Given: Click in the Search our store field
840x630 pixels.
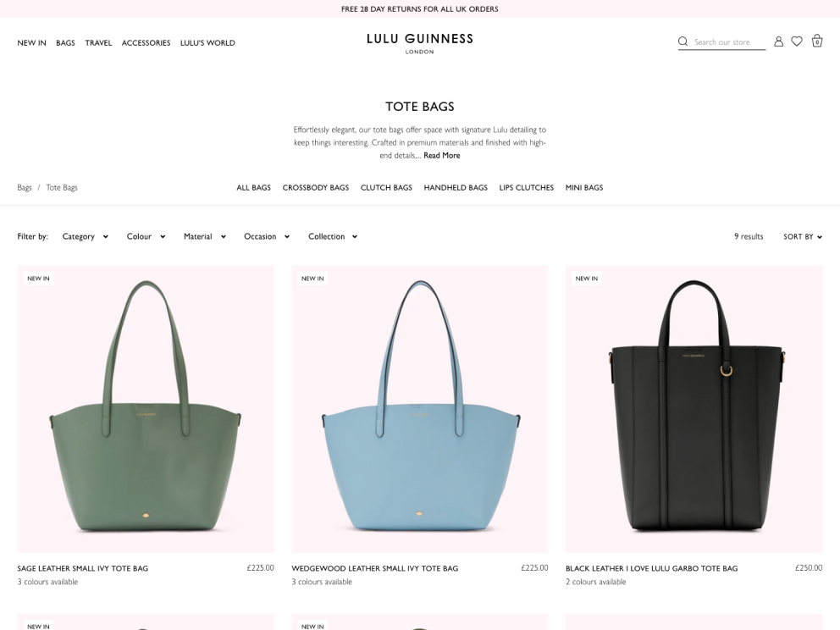Looking at the screenshot, I should point(728,41).
